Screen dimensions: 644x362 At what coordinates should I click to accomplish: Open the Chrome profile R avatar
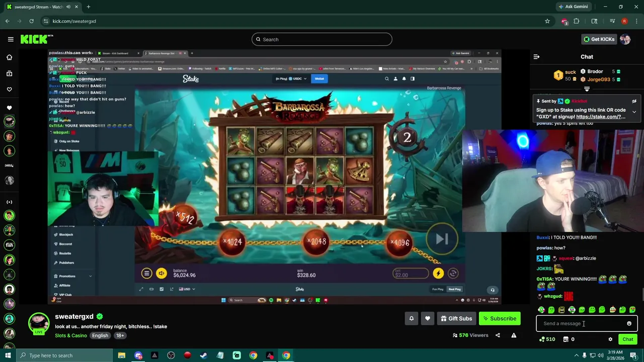[x=624, y=21]
